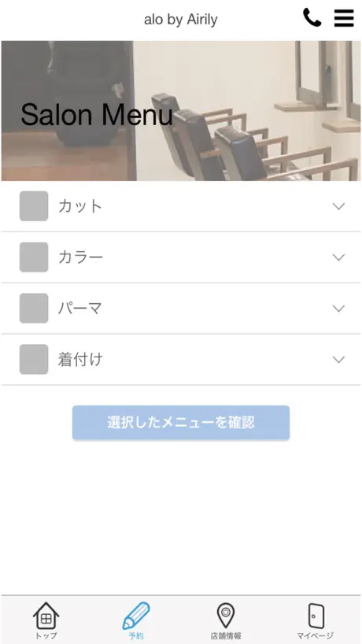Select the カット menu label

[80, 206]
